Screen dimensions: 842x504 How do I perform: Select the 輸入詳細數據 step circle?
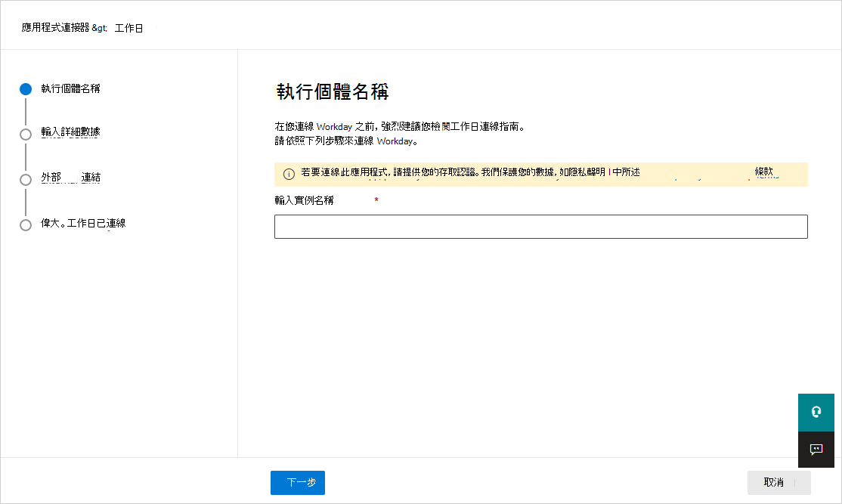[x=25, y=133]
